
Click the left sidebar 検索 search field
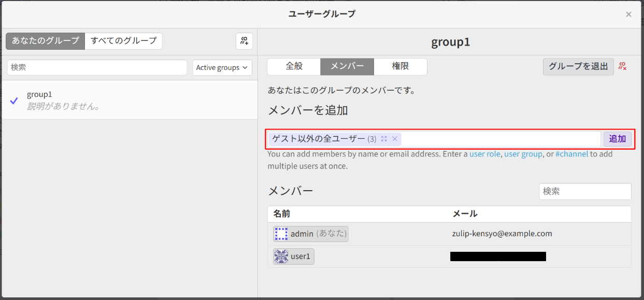(x=97, y=67)
